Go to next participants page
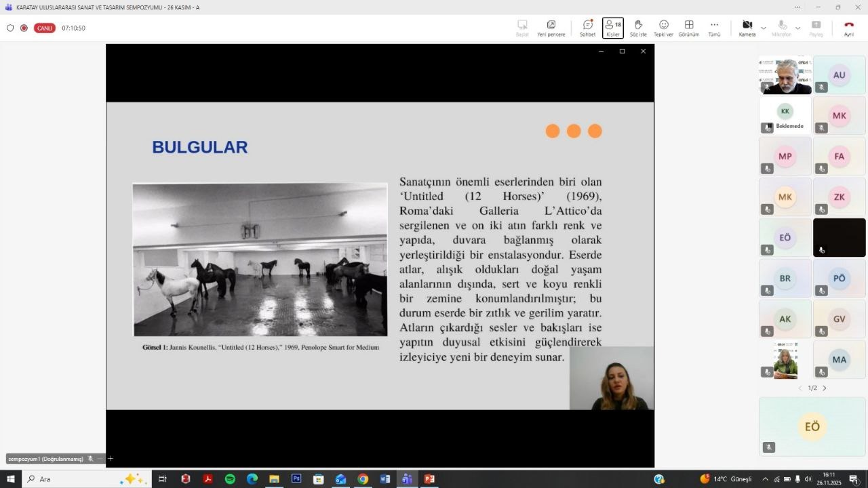868x488 pixels. 825,388
